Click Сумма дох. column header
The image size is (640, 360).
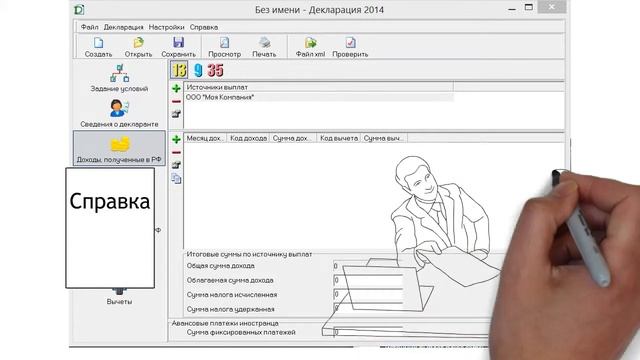coord(293,138)
